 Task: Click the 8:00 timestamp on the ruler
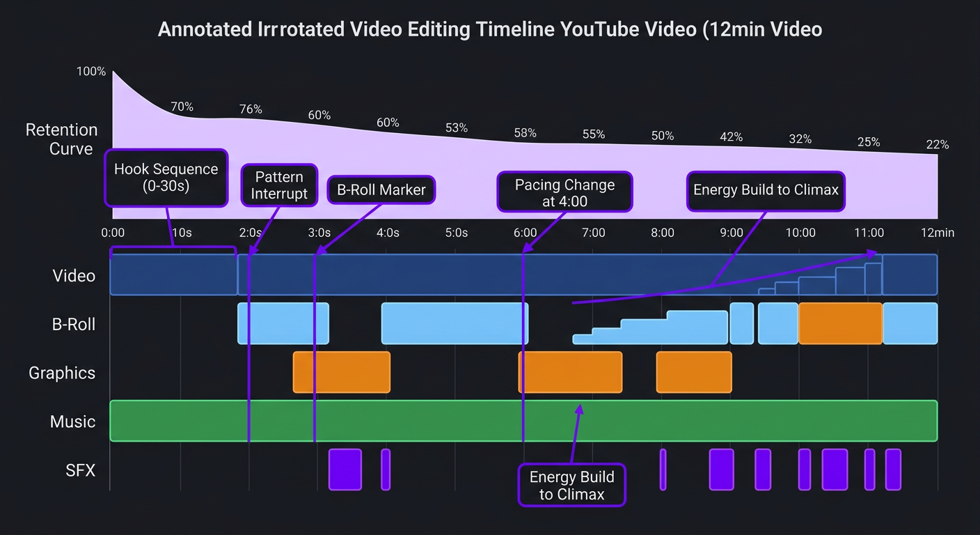tap(662, 233)
